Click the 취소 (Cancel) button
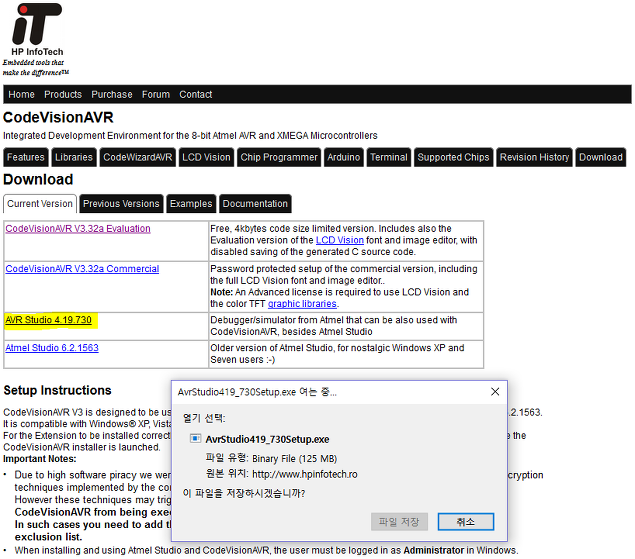This screenshot has height=559, width=635. click(x=466, y=521)
